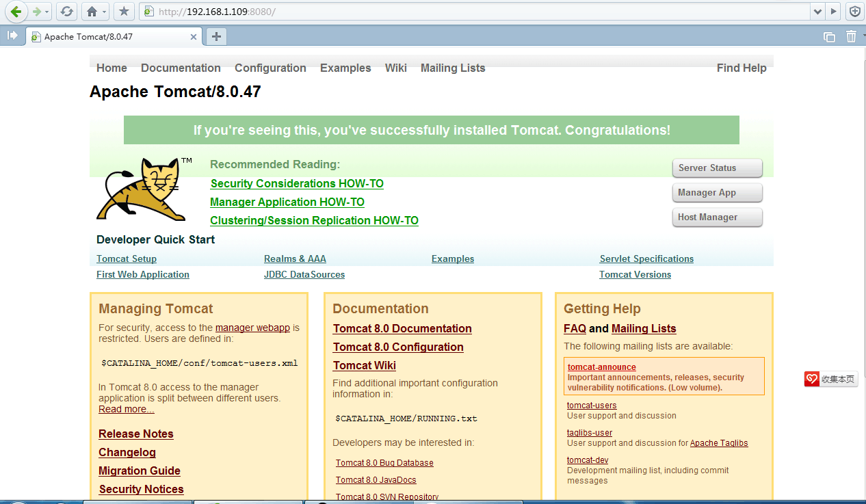866x504 pixels.
Task: Open the Security Notices link
Action: (x=142, y=489)
